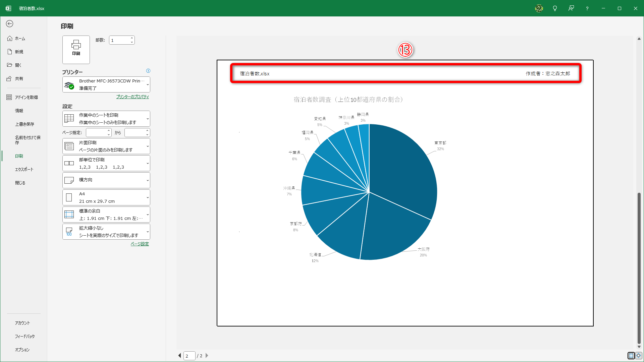The width and height of the screenshot is (644, 362).
Task: Select エクスポート in the left menu
Action: pos(24,169)
